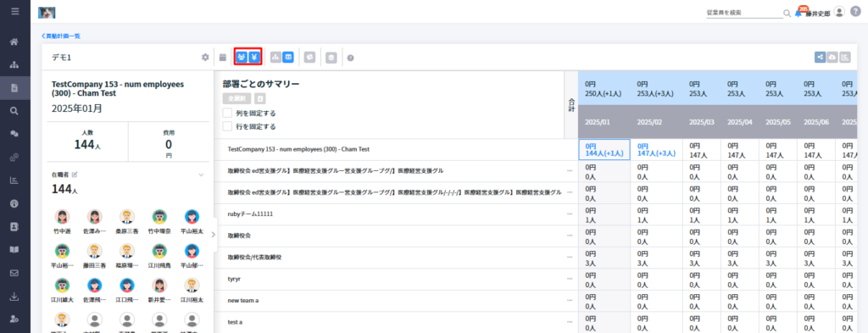Select the 2025/04 column header
The height and width of the screenshot is (333, 868).
tap(739, 122)
